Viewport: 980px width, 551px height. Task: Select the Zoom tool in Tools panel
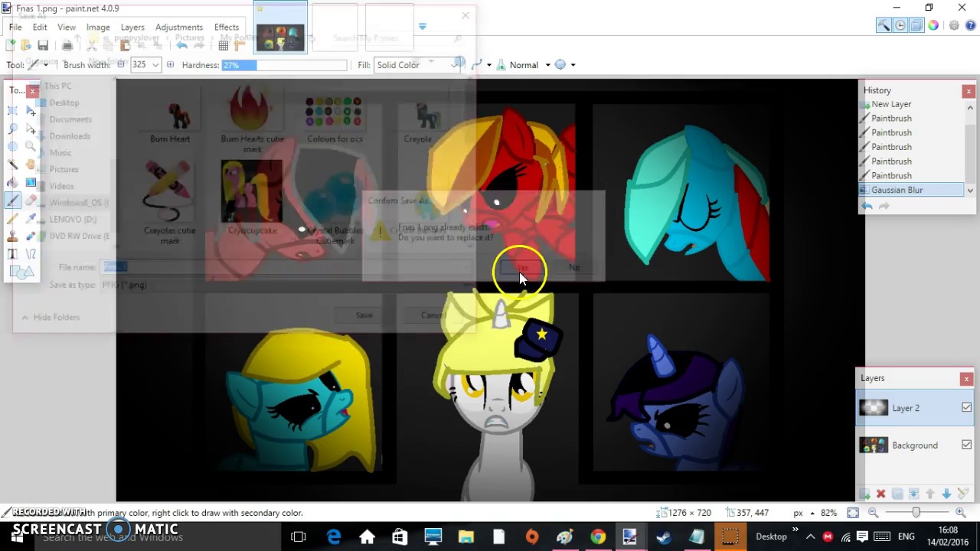point(31,146)
